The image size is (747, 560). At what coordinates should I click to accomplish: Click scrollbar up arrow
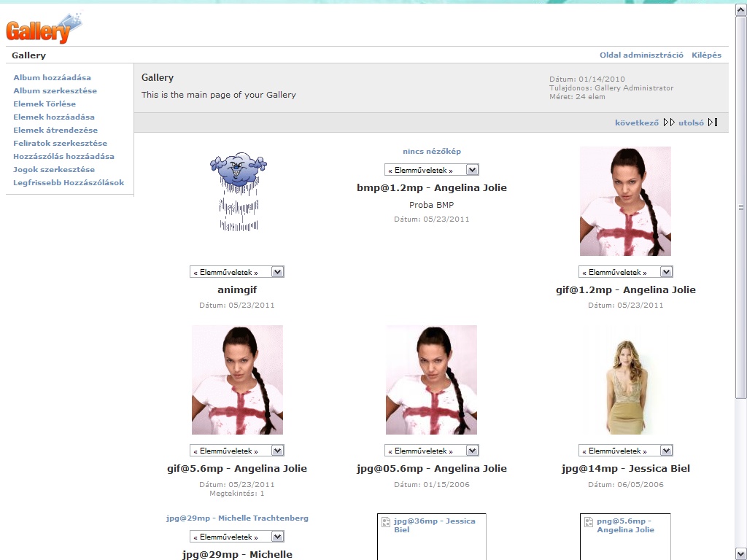[x=741, y=10]
